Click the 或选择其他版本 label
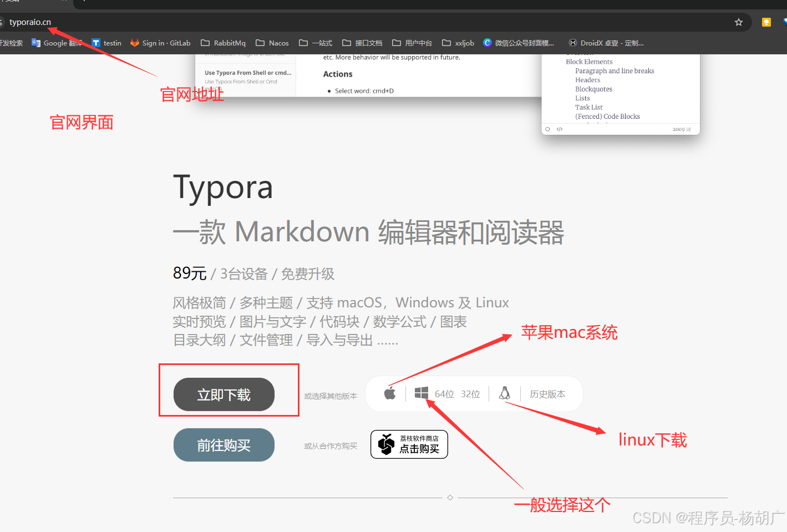The height and width of the screenshot is (532, 787). (x=331, y=396)
